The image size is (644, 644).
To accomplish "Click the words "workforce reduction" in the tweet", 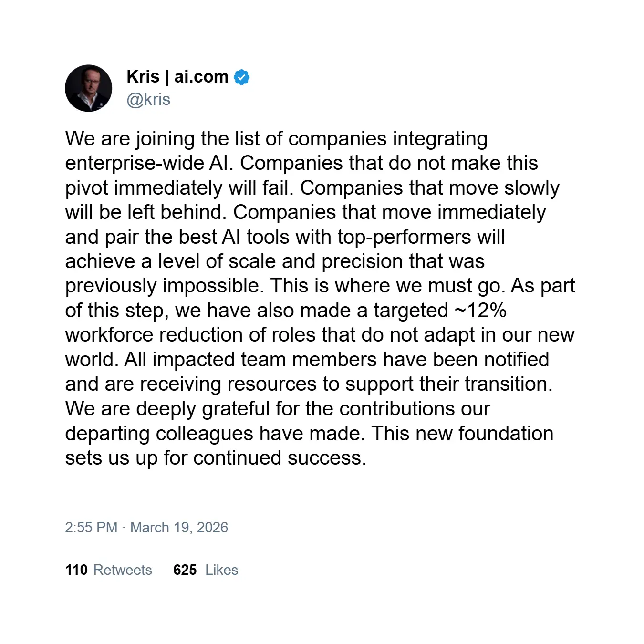I will 162,335.
